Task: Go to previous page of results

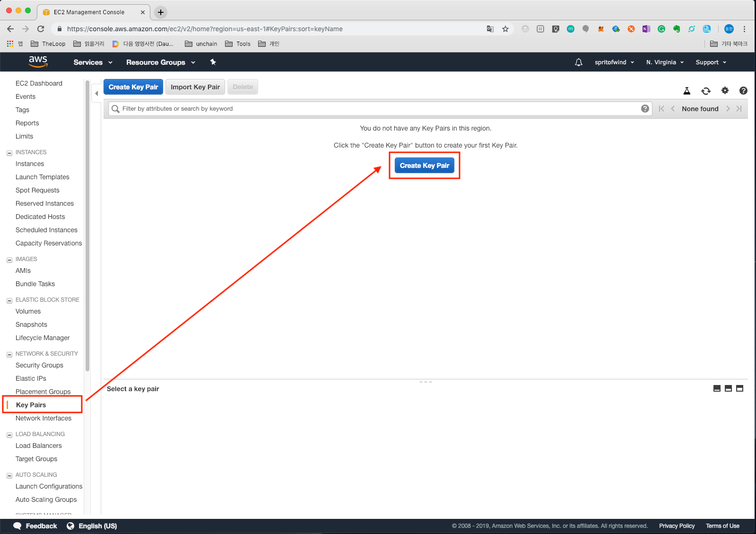Action: tap(673, 109)
